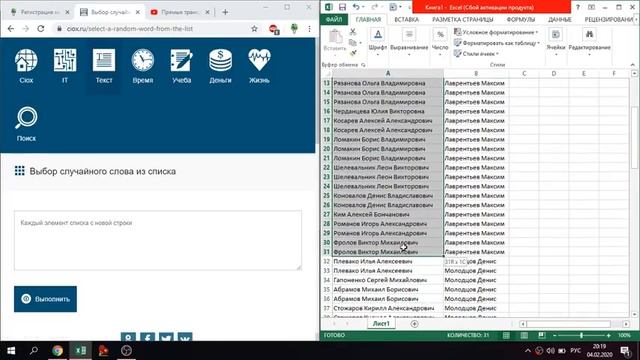Click the Поиск magnifier icon

pyautogui.click(x=26, y=124)
